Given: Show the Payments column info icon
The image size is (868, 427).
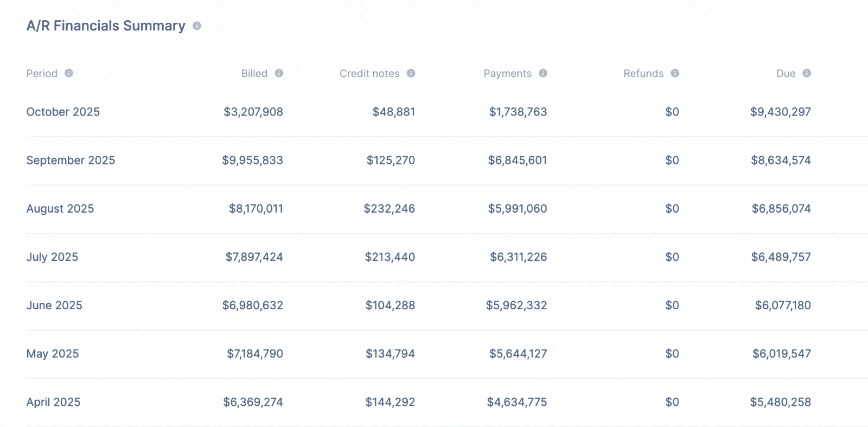Looking at the screenshot, I should 543,73.
